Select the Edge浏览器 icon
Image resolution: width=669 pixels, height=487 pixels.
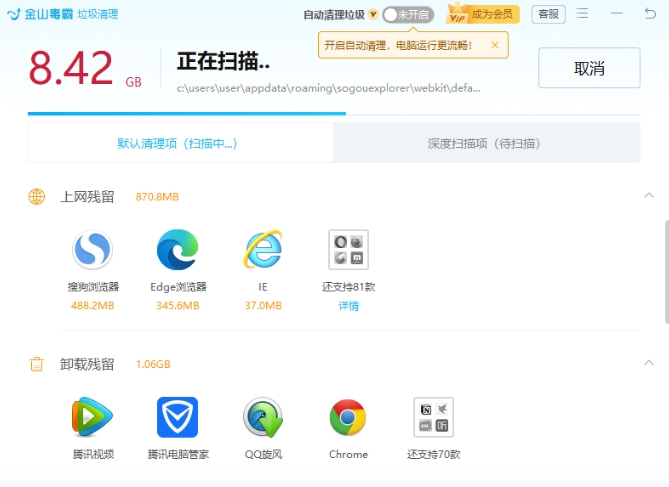pyautogui.click(x=177, y=249)
